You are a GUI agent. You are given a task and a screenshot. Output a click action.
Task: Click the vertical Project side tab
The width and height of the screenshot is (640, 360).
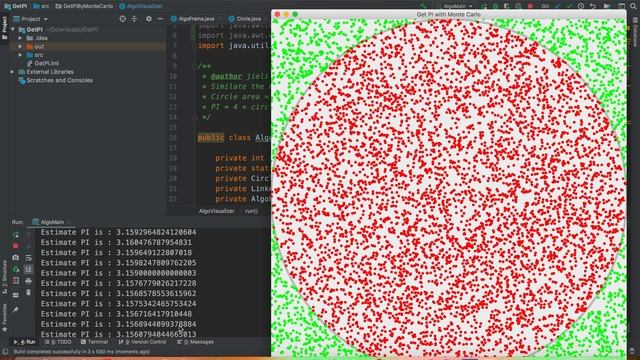tap(4, 27)
